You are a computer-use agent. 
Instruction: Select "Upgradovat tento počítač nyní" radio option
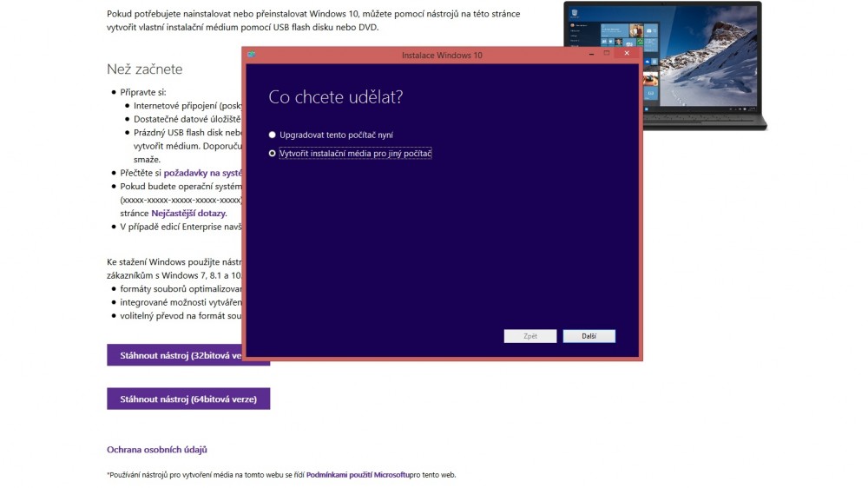coord(273,135)
